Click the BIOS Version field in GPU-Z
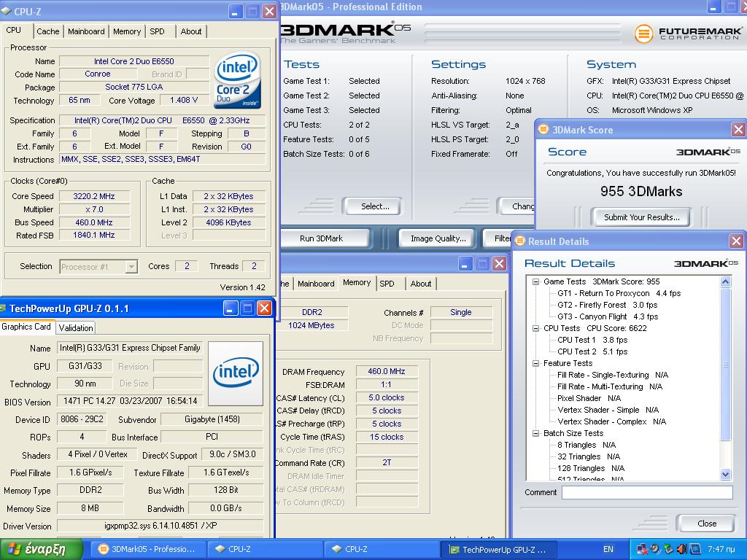Viewport: 747px width, 560px height. (131, 401)
